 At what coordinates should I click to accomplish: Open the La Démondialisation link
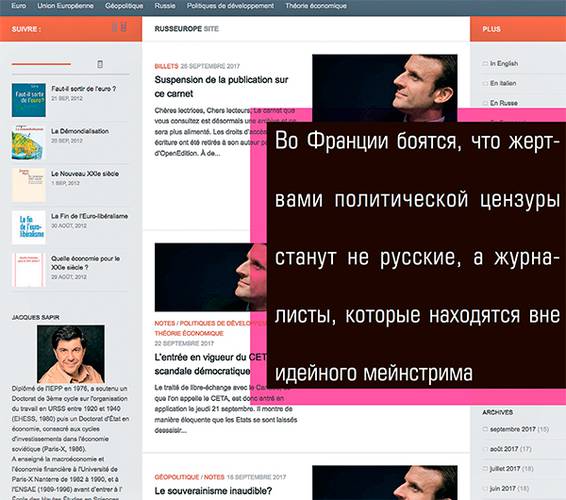tap(80, 131)
